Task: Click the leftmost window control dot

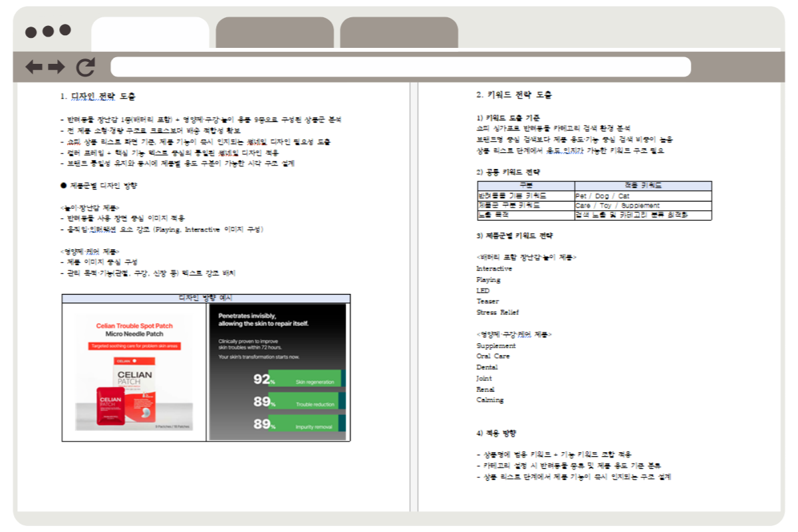Action: point(31,31)
